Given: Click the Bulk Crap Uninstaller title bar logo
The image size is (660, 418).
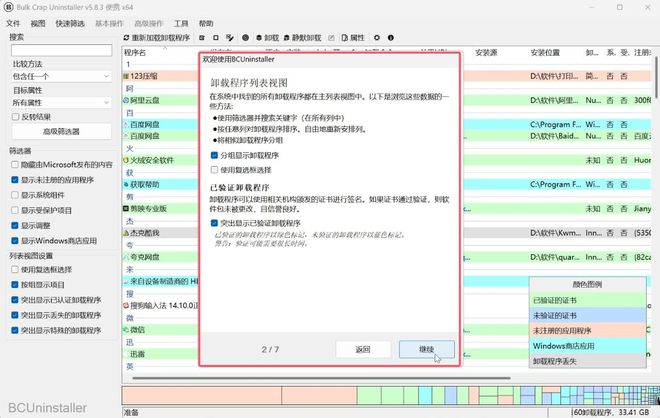Looking at the screenshot, I should [8, 7].
